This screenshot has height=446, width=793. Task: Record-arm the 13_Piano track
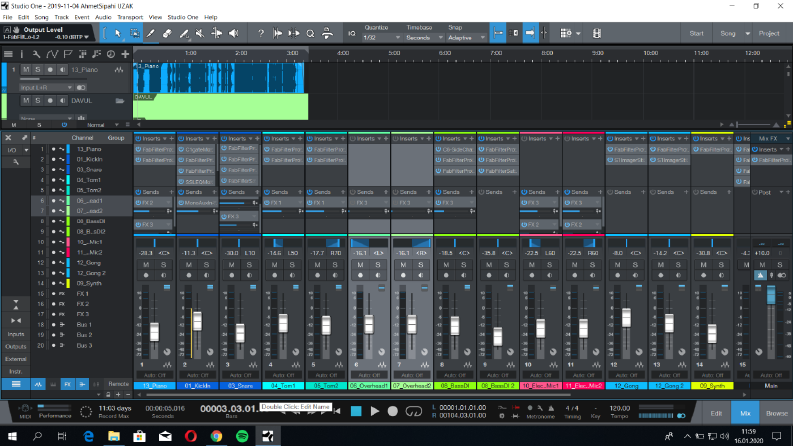(x=50, y=70)
